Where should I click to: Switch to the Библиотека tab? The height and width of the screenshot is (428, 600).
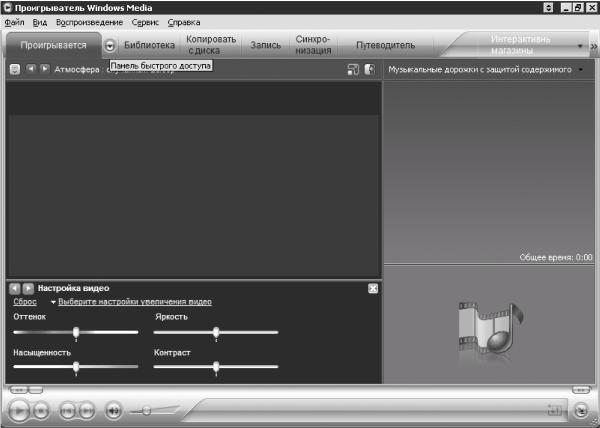point(149,45)
